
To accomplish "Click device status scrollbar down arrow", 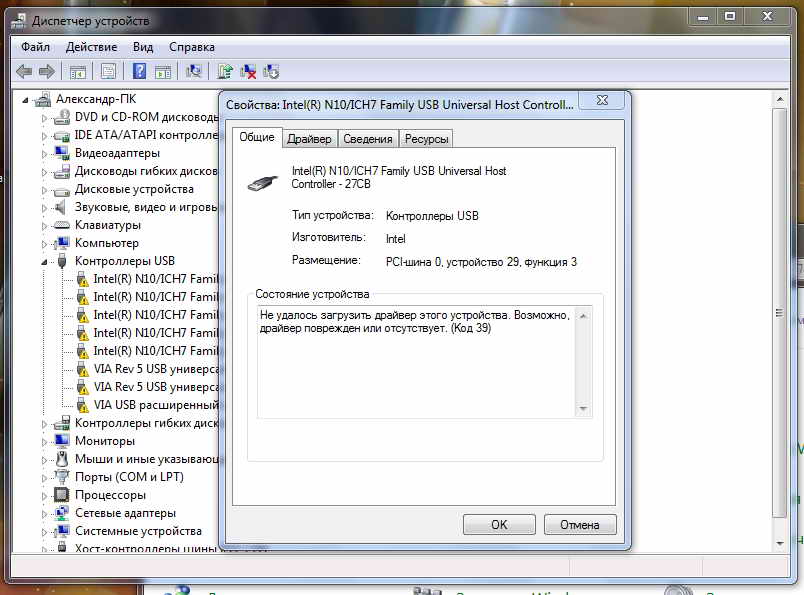I will (x=583, y=409).
